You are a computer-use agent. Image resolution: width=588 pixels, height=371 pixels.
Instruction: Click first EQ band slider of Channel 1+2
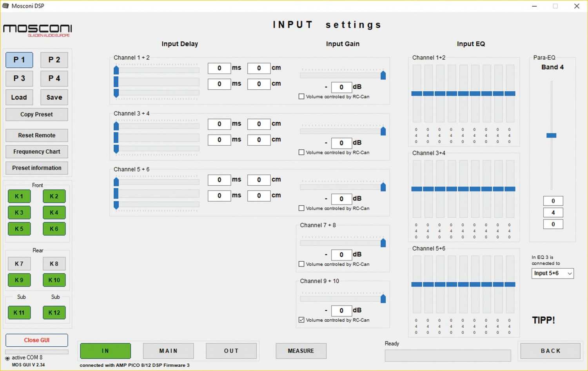[x=417, y=94]
